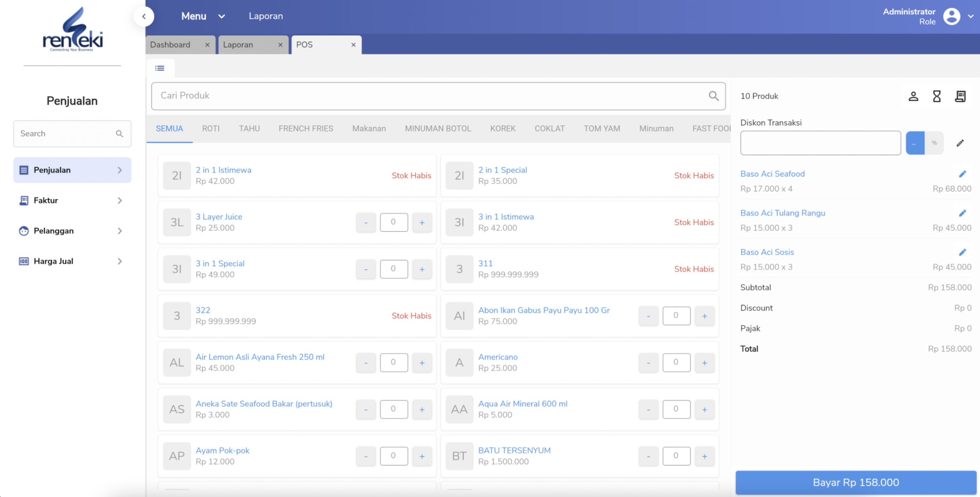Click the Americano quantity input box

pos(676,362)
